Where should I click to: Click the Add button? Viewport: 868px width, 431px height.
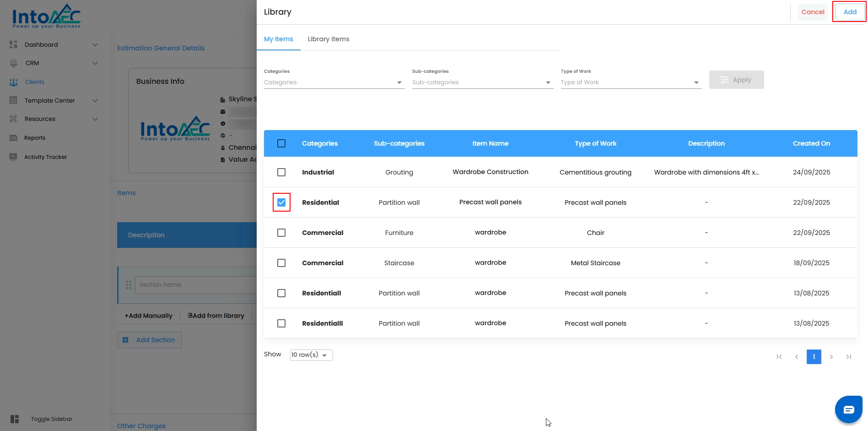click(x=850, y=12)
